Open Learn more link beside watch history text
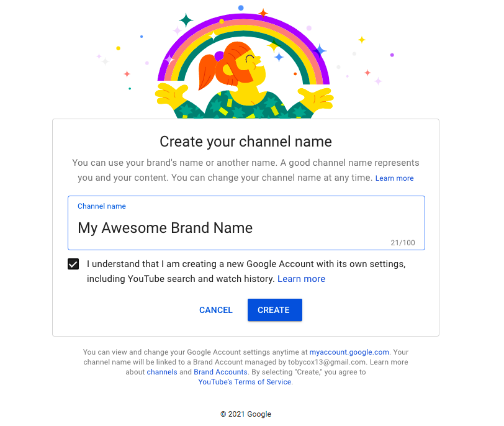This screenshot has height=426, width=504. pyautogui.click(x=301, y=279)
